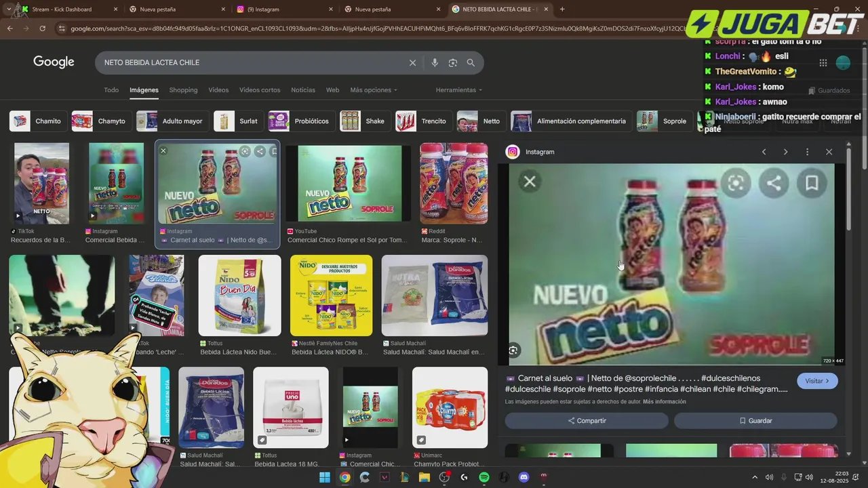The height and width of the screenshot is (488, 868).
Task: Switch to the Shopping tab
Action: click(x=183, y=90)
